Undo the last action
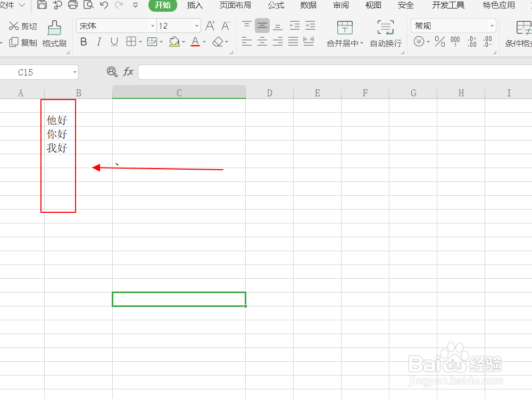The width and height of the screenshot is (532, 399). [x=104, y=5]
